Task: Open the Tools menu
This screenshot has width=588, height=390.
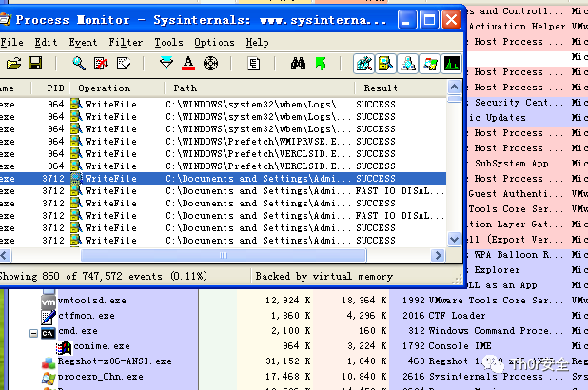Action: click(x=168, y=43)
